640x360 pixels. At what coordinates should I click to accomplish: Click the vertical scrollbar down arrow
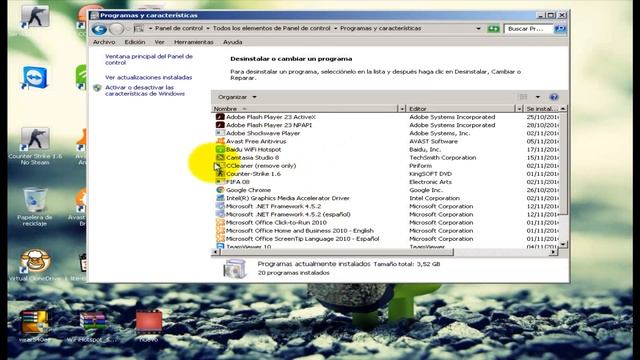(x=563, y=244)
